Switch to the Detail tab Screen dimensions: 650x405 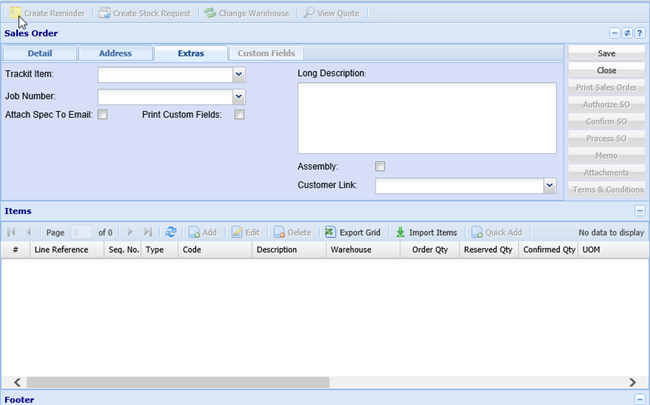pos(40,53)
